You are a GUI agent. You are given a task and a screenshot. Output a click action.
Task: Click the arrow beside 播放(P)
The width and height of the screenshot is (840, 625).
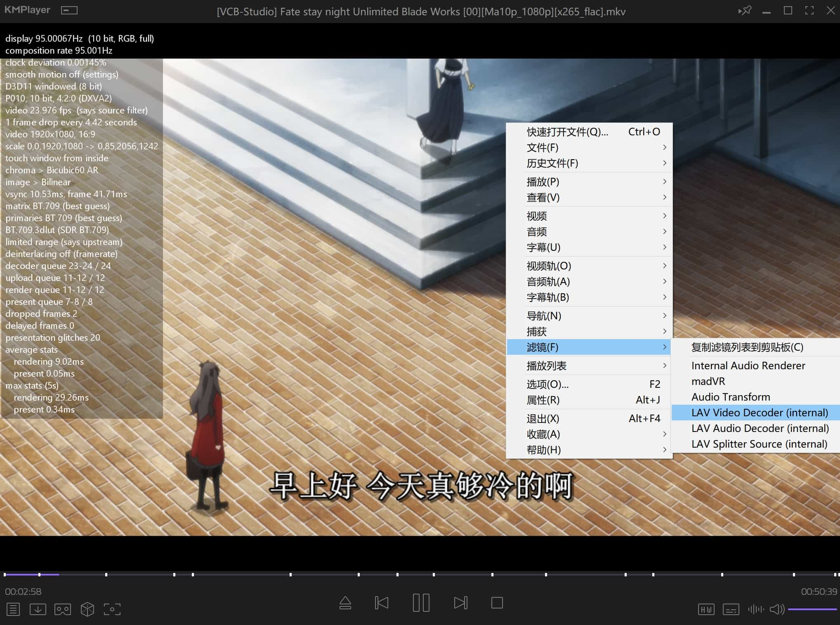coord(664,182)
